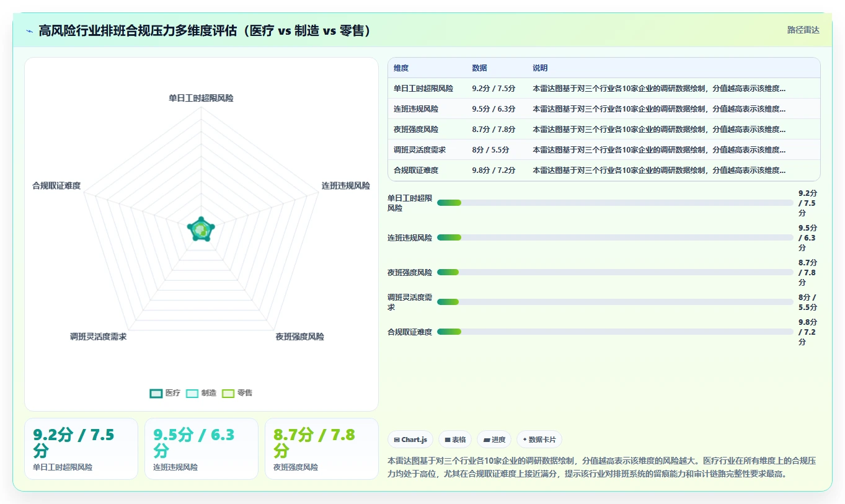This screenshot has height=504, width=845.
Task: Click the 路径雷达 tag in the header
Action: click(x=803, y=30)
